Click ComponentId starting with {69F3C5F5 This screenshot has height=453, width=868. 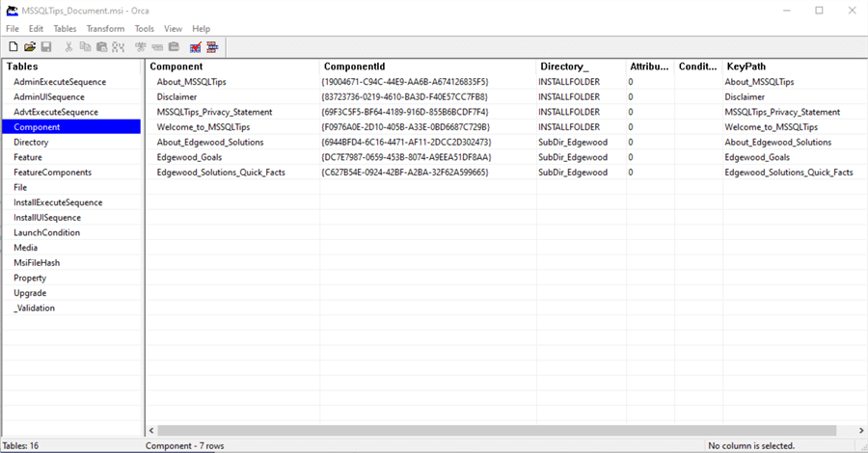tap(405, 112)
